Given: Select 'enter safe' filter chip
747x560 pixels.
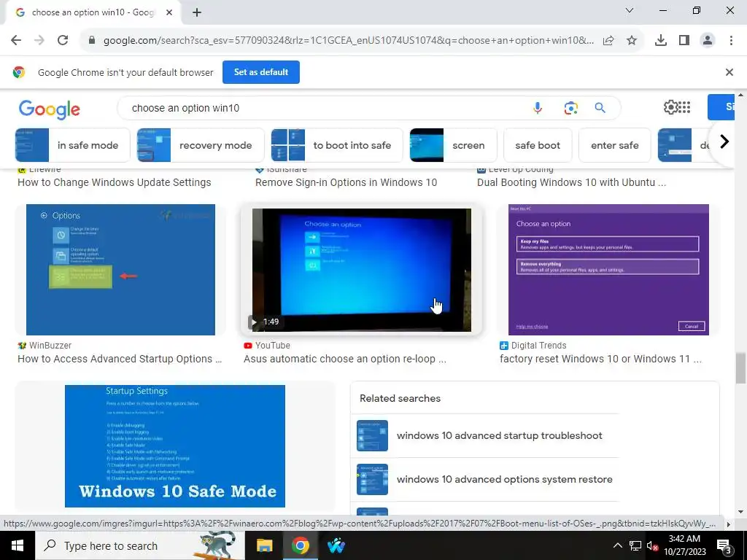Looking at the screenshot, I should tap(614, 145).
